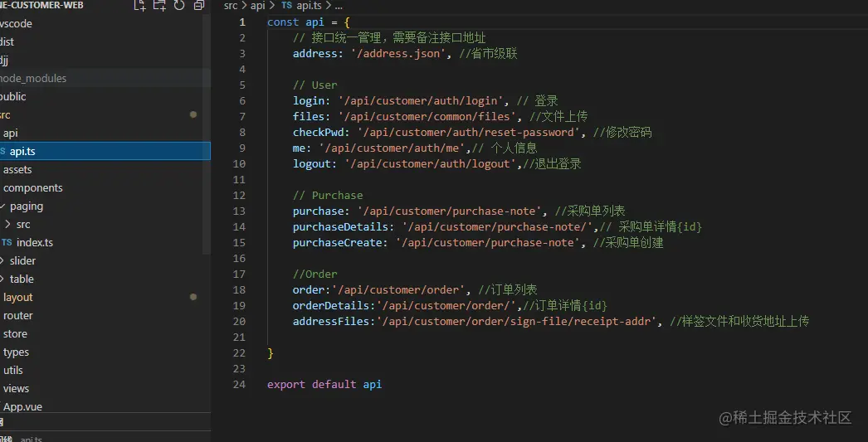
Task: Open the components folder
Action: [x=33, y=187]
